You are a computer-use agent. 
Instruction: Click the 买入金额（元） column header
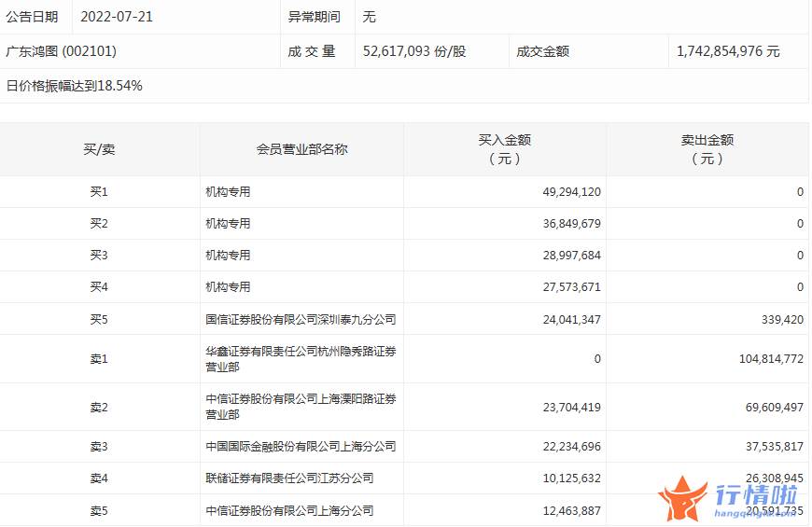pyautogui.click(x=504, y=149)
